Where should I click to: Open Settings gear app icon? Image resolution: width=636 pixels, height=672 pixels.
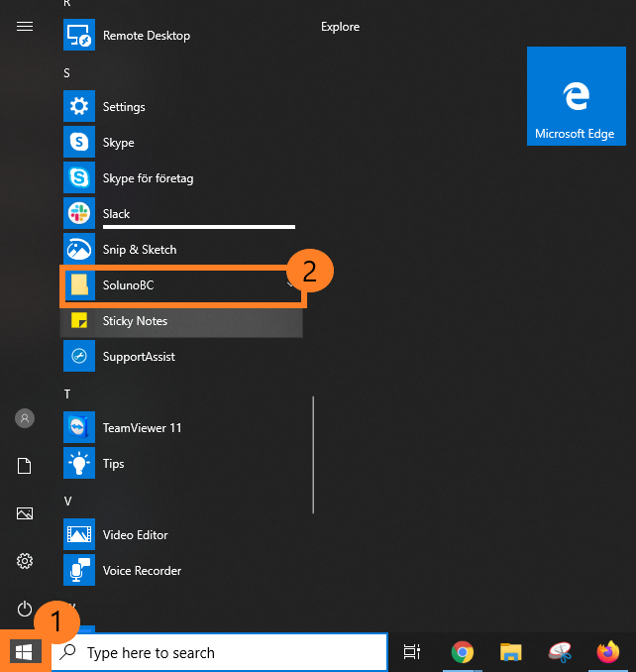click(79, 106)
